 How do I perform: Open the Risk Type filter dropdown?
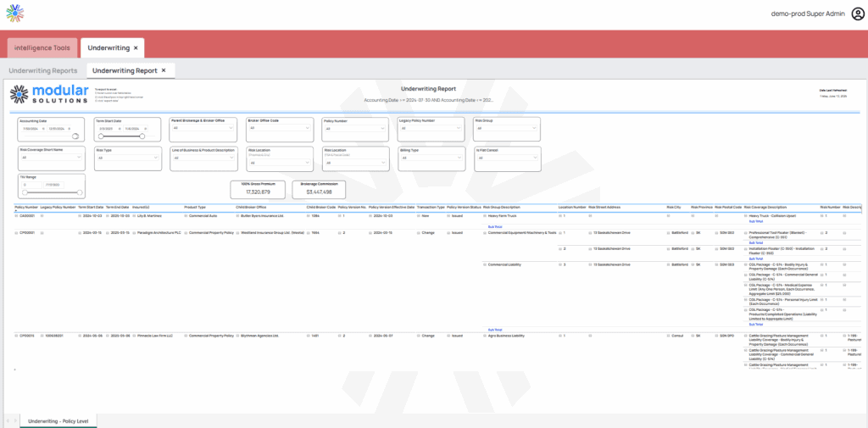point(129,158)
